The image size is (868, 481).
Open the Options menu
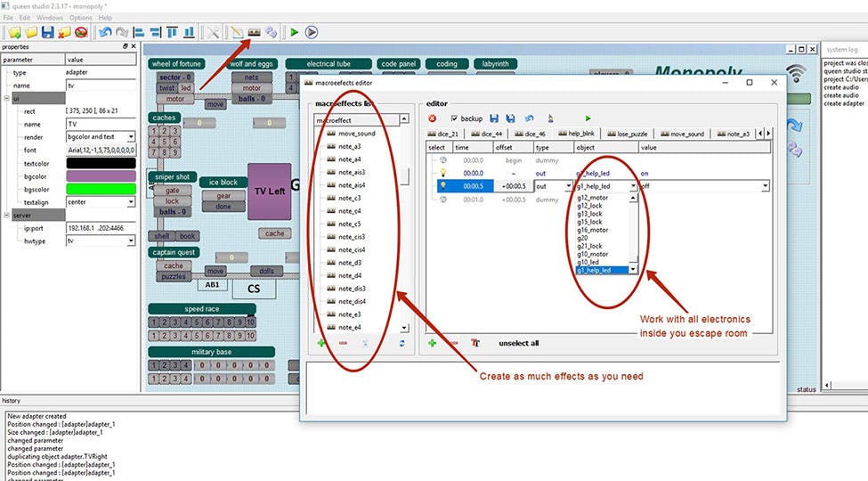coord(80,18)
